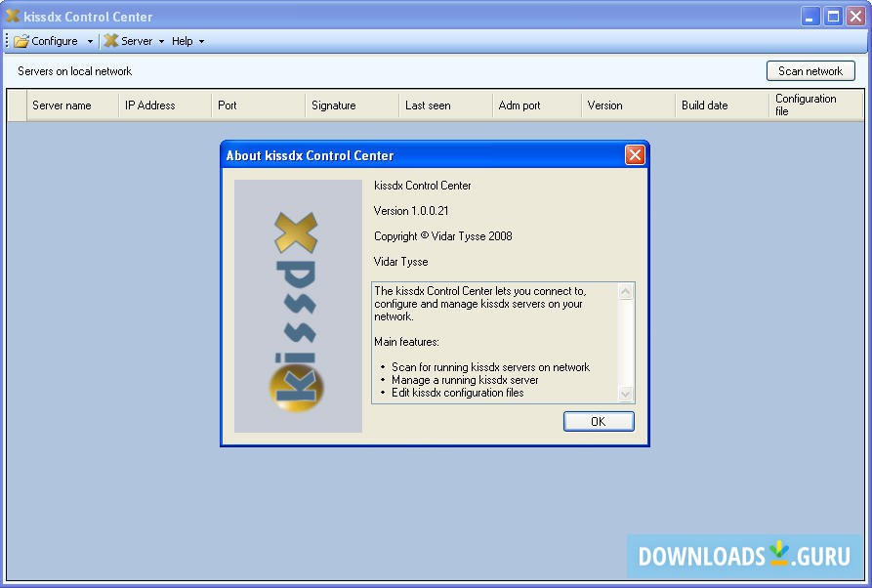
Task: Click the Version column header
Action: point(629,105)
